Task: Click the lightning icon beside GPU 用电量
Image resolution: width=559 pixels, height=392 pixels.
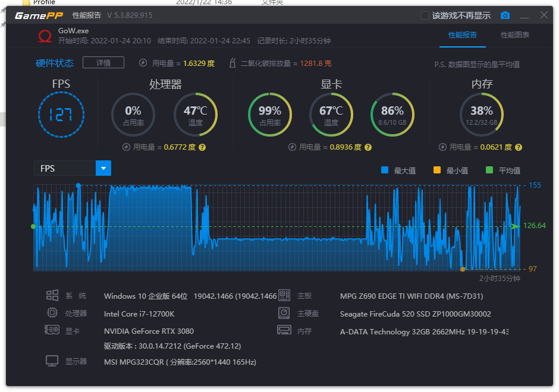Action: click(293, 147)
